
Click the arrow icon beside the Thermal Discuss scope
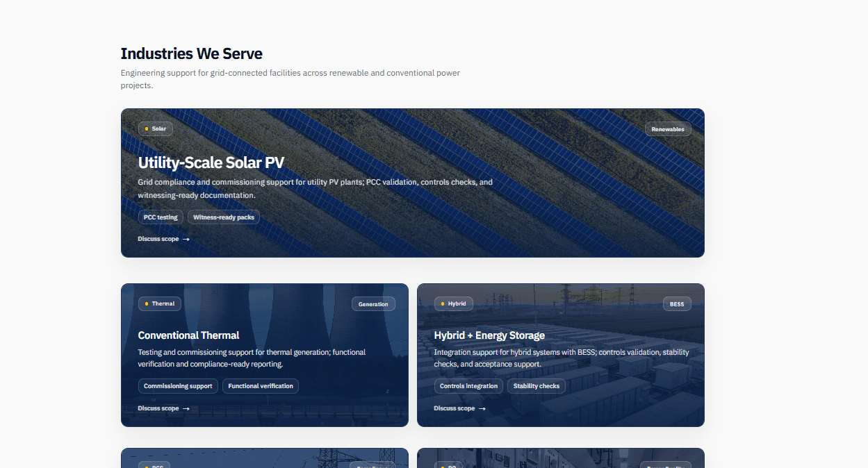(186, 408)
